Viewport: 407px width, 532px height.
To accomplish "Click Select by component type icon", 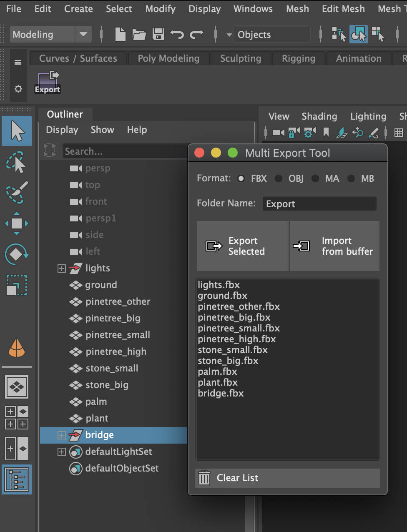I will point(378,34).
